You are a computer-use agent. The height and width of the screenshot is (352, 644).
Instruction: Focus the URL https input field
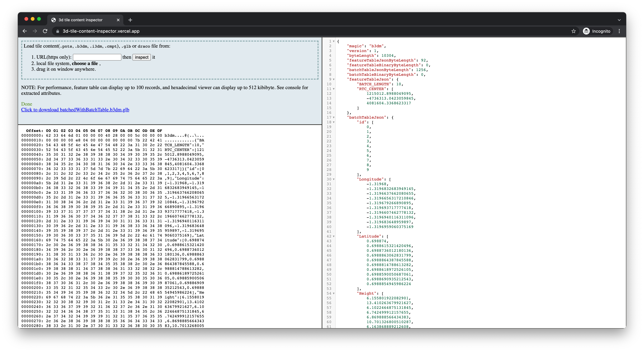tap(97, 57)
